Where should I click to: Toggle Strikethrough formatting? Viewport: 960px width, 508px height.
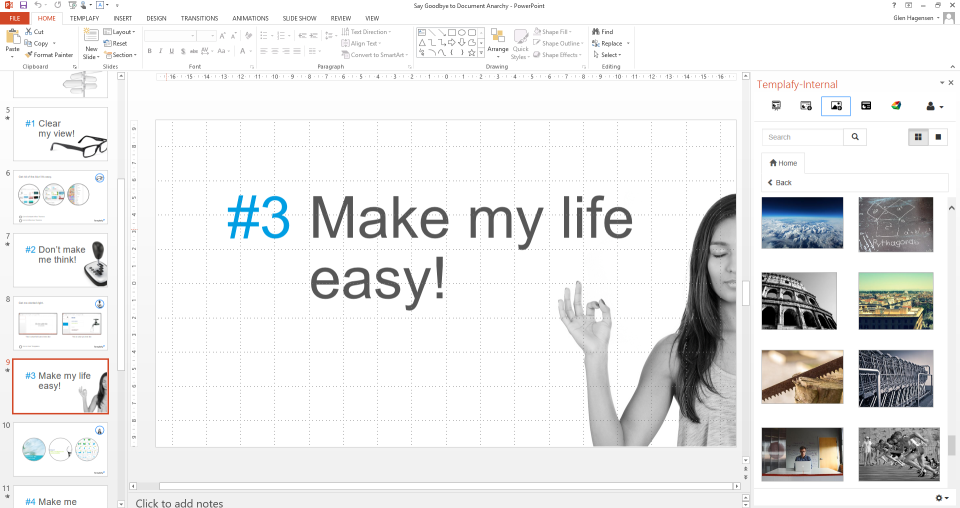click(x=194, y=51)
